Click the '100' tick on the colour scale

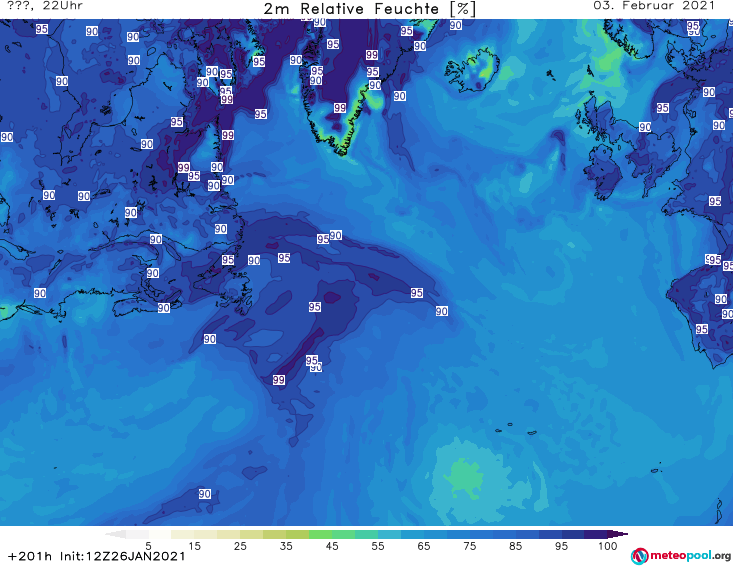tap(608, 546)
